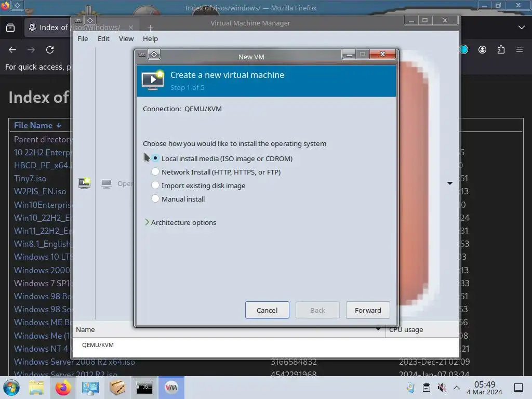Screen dimensions: 532x399
Task: Reload the Firefox page
Action: click(50, 50)
